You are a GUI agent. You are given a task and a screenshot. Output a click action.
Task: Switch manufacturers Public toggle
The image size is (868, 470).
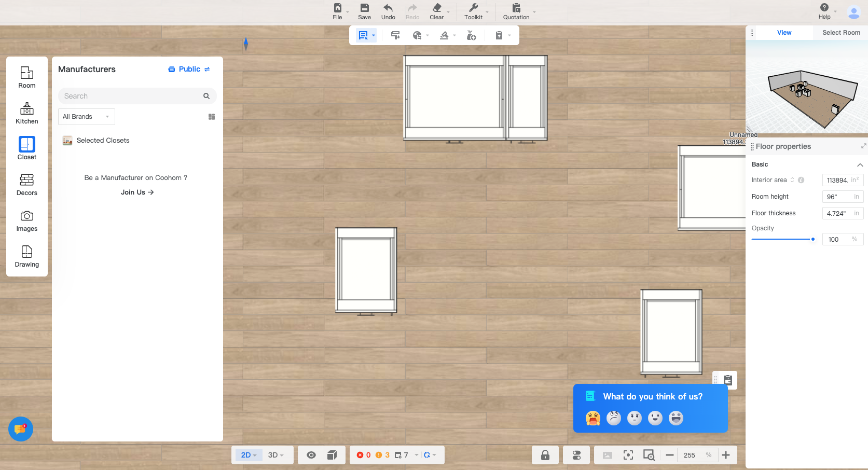[x=189, y=69]
